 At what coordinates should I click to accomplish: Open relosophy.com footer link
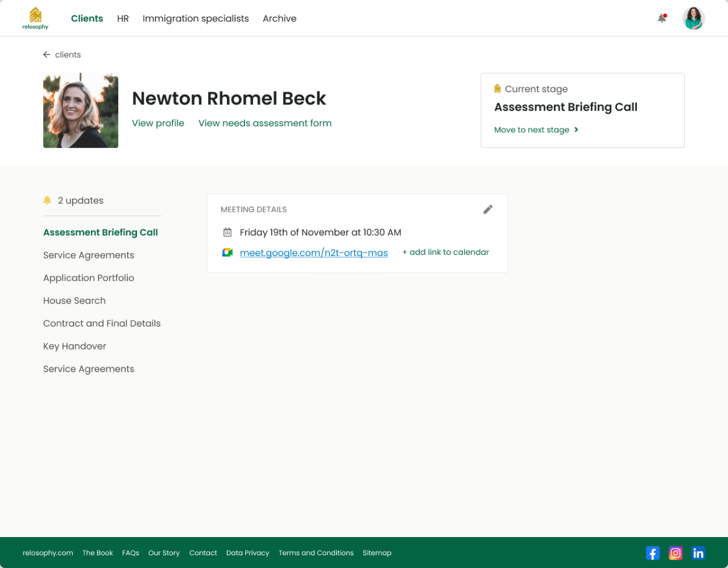[x=48, y=553]
